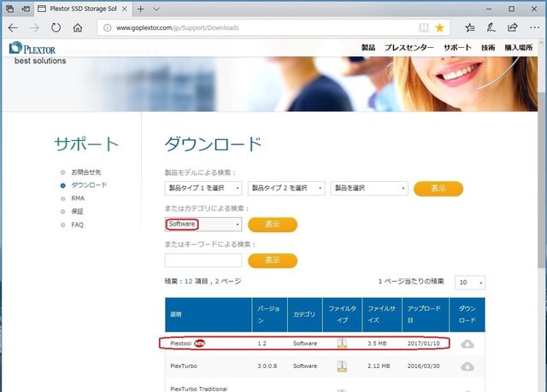Open the 購入場所 menu
The width and height of the screenshot is (547, 392).
pos(519,47)
